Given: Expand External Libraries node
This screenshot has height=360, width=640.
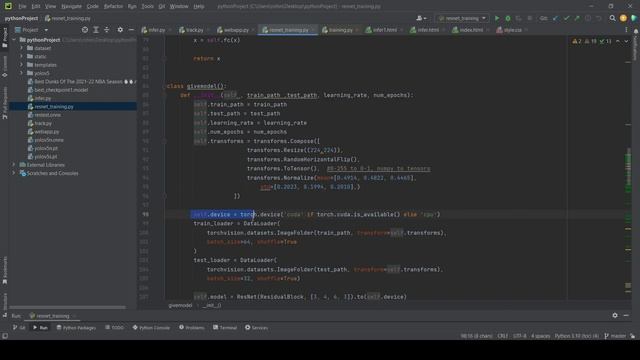Looking at the screenshot, I should [13, 165].
